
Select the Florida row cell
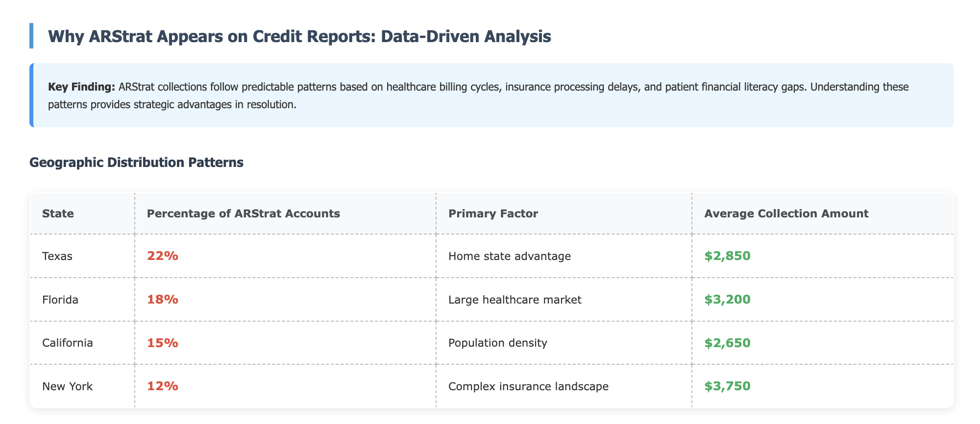pos(82,299)
